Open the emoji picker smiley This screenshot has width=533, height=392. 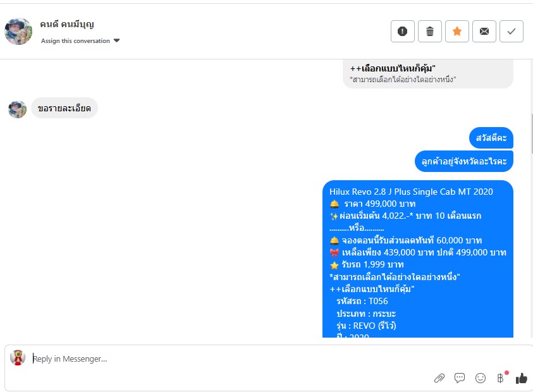[481, 378]
